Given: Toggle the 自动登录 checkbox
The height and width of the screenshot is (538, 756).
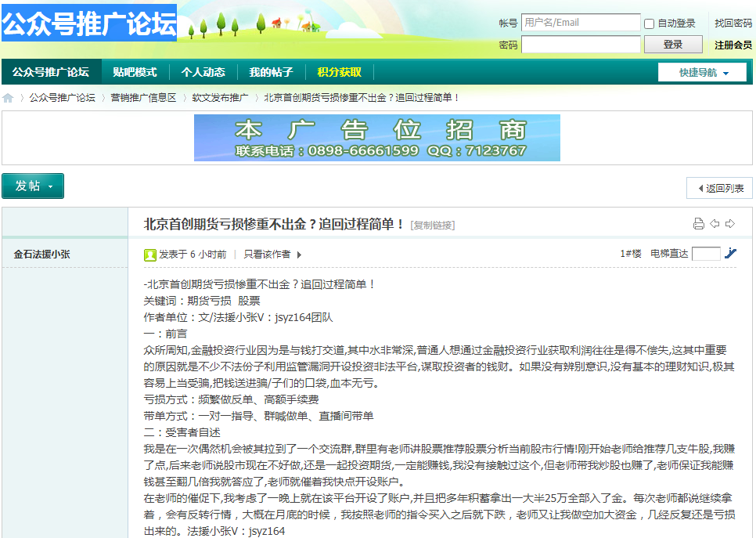Looking at the screenshot, I should pos(650,23).
